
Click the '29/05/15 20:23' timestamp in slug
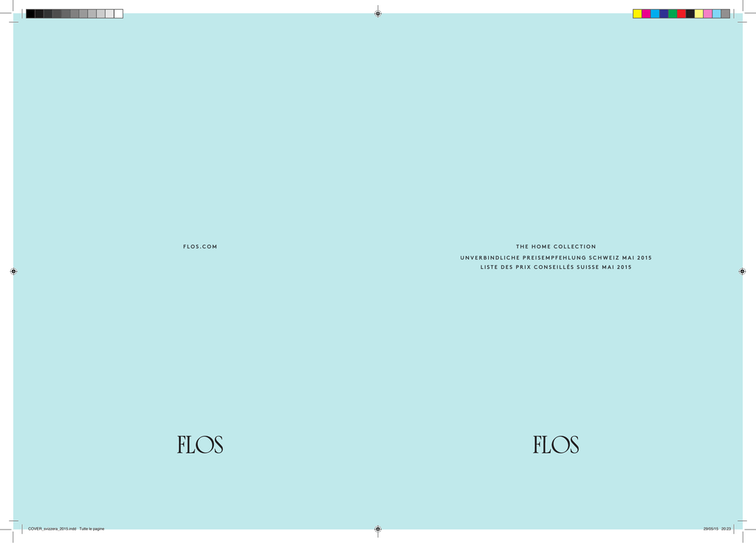click(x=717, y=529)
